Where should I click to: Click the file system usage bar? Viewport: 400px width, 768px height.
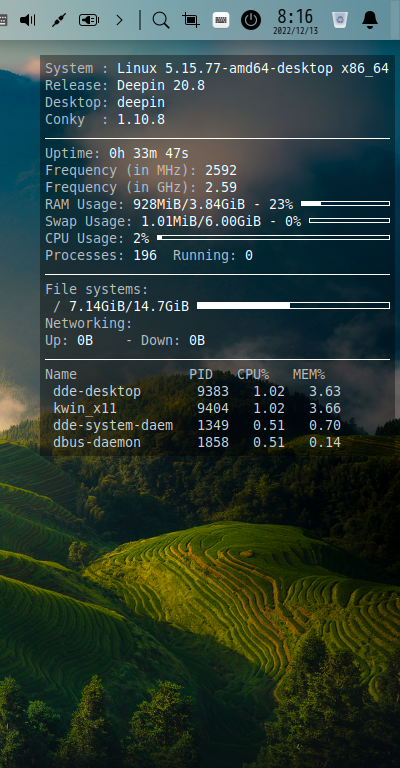293,306
